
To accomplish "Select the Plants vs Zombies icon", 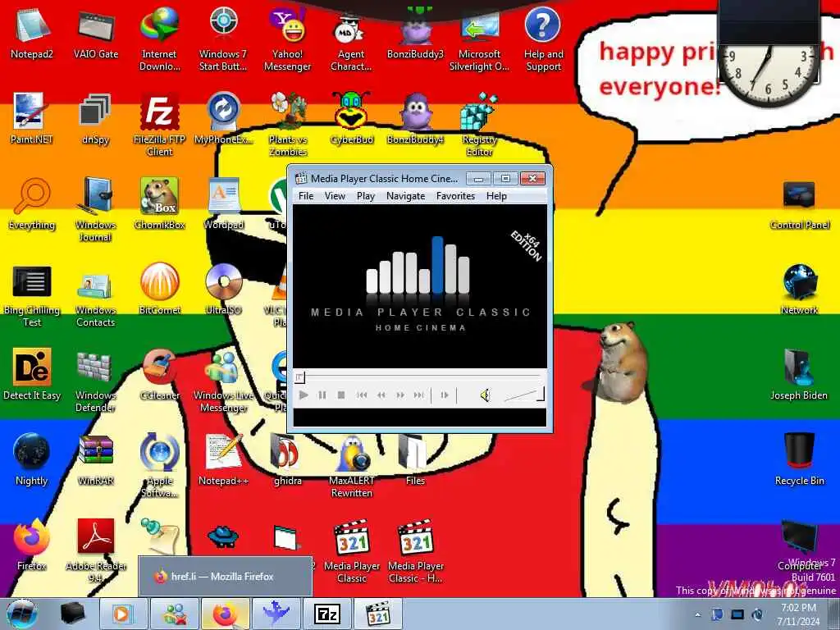I will point(288,125).
